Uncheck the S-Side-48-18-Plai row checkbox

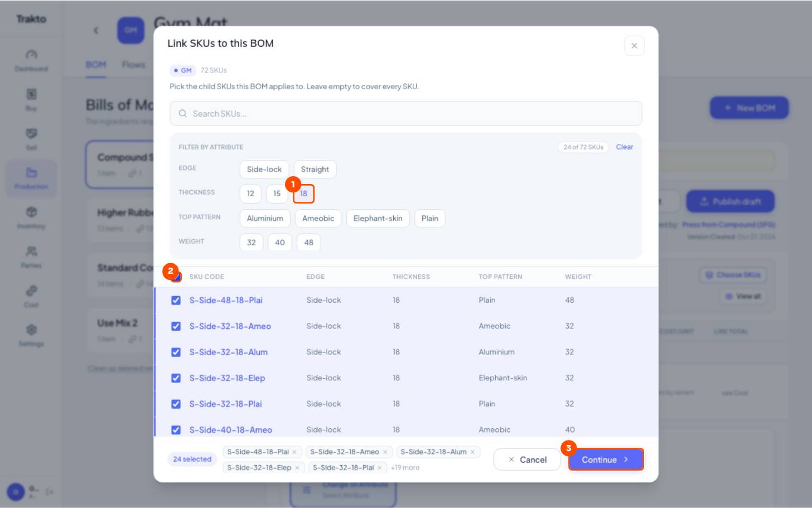coord(176,300)
